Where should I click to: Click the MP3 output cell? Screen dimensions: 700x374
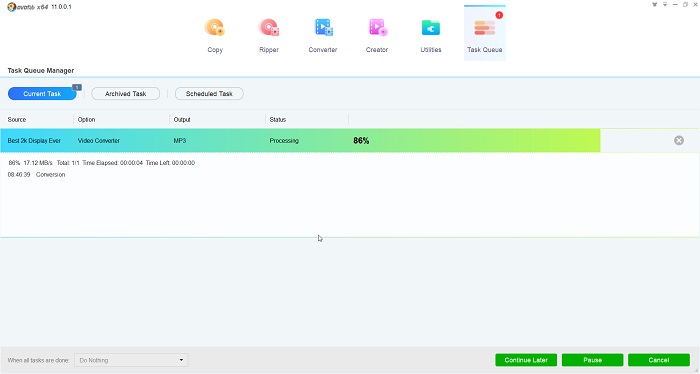(179, 141)
